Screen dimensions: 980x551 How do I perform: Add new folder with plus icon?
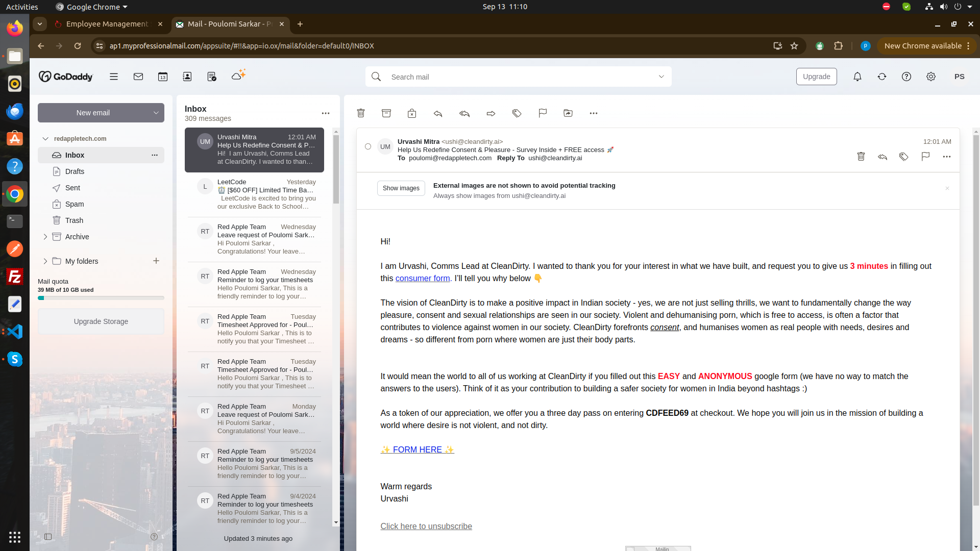pyautogui.click(x=156, y=261)
